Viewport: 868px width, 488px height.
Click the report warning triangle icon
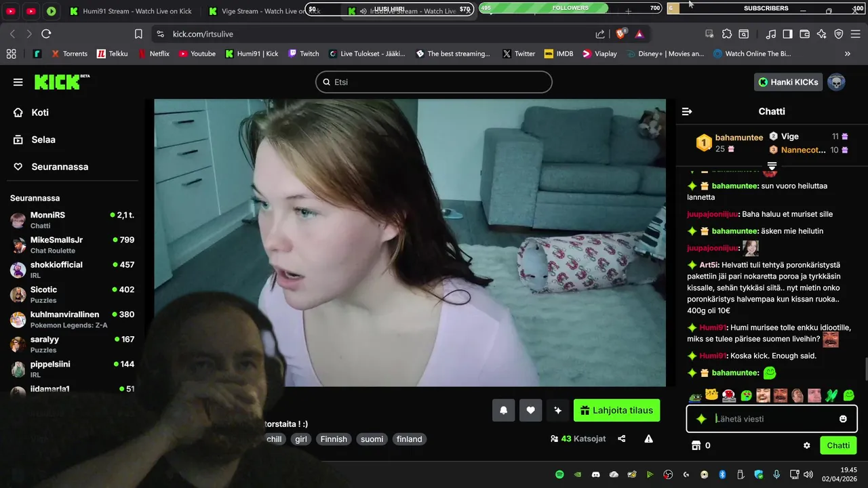648,439
